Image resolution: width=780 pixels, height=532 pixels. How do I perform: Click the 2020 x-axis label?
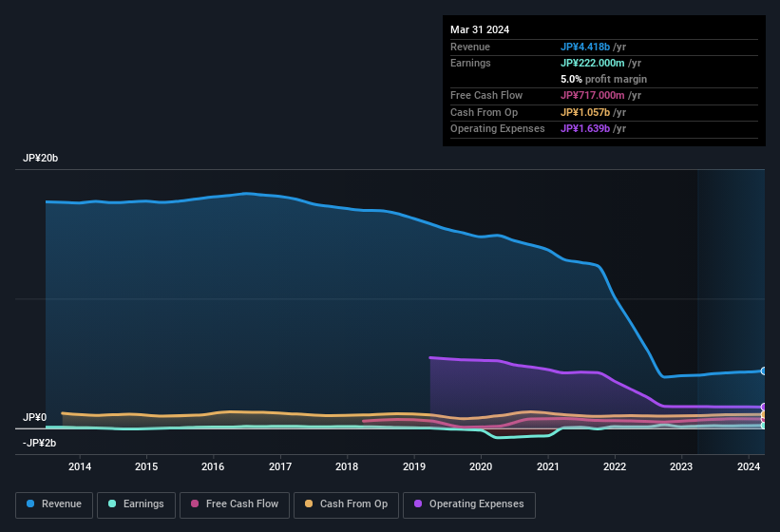click(481, 466)
